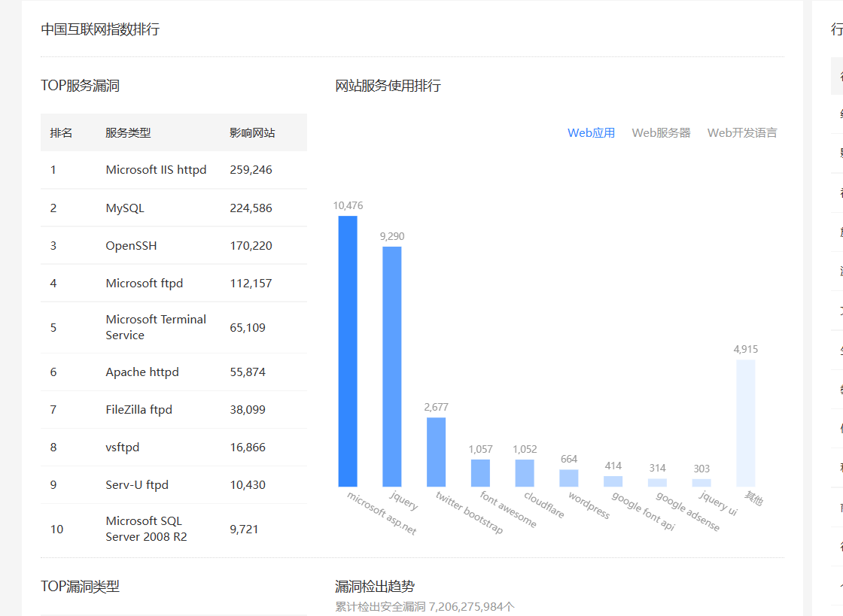The width and height of the screenshot is (843, 616).
Task: Click the 网站服务使用排行 section title
Action: (388, 86)
